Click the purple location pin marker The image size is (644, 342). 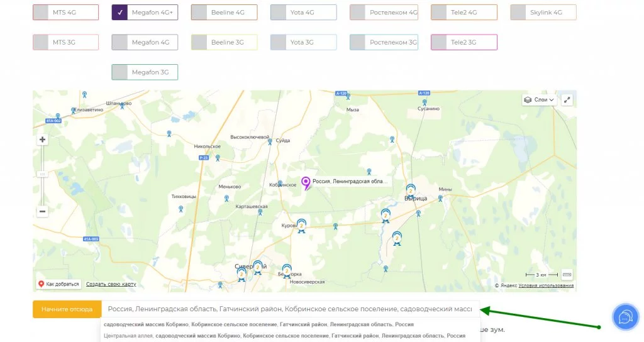tap(306, 183)
